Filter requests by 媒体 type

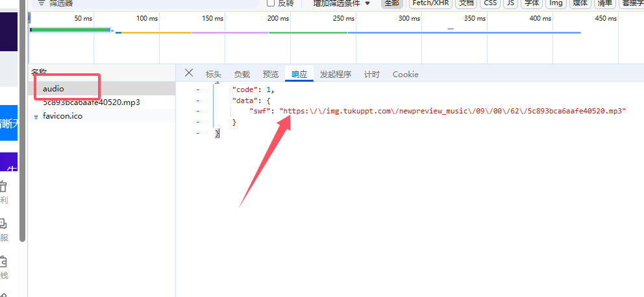[x=579, y=3]
